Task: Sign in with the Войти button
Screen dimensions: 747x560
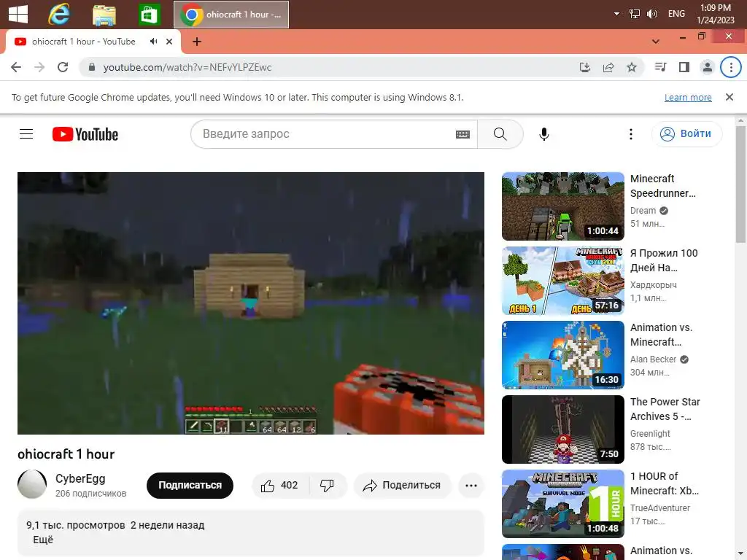Action: (686, 134)
